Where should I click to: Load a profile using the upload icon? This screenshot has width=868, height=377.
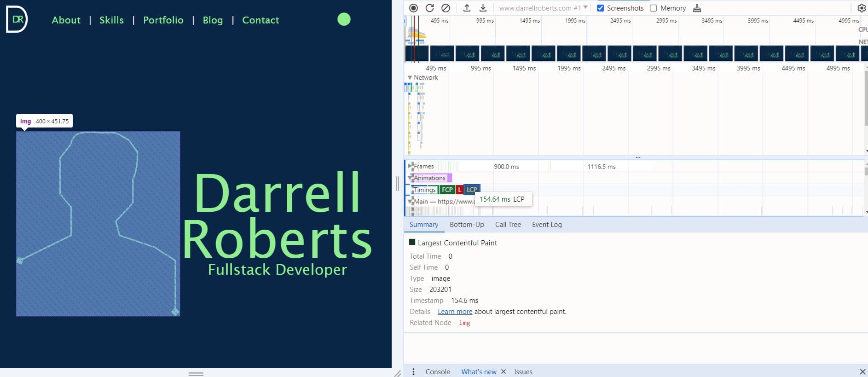(467, 8)
